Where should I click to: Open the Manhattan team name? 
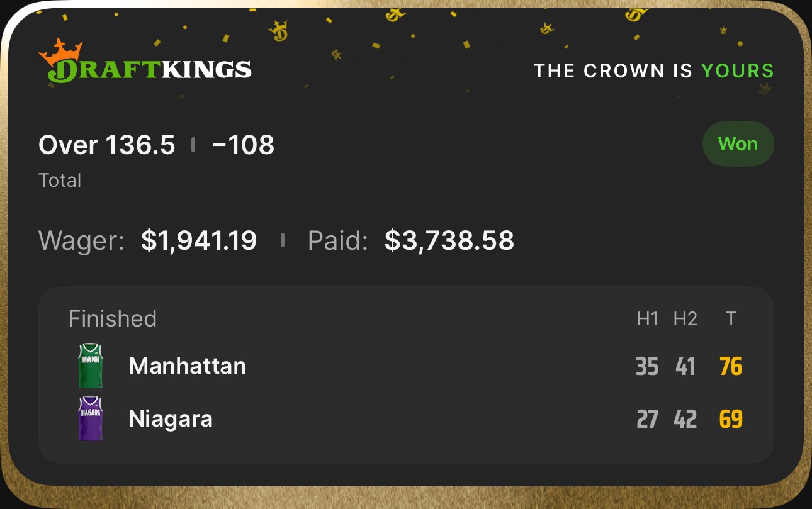click(187, 366)
